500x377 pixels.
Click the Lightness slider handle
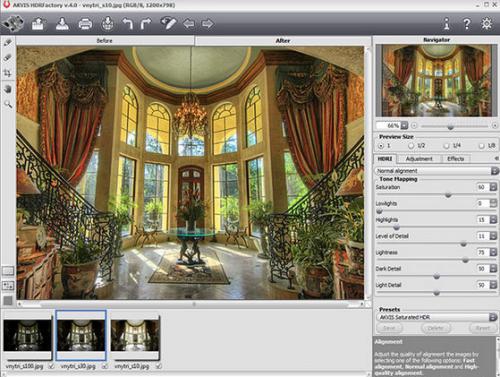point(465,260)
